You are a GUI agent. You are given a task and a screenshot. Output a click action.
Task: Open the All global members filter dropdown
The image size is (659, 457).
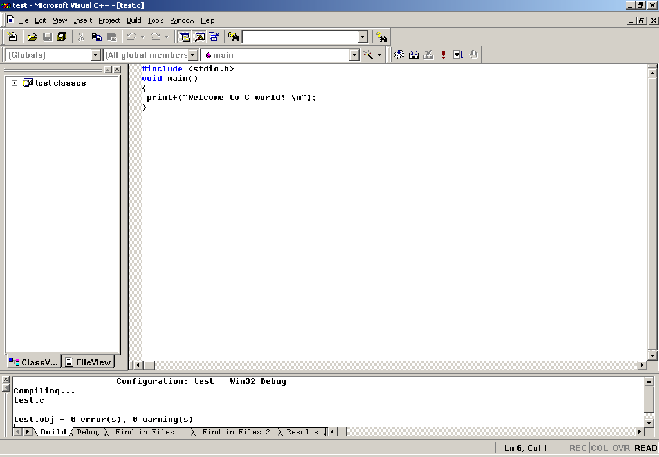pos(192,55)
